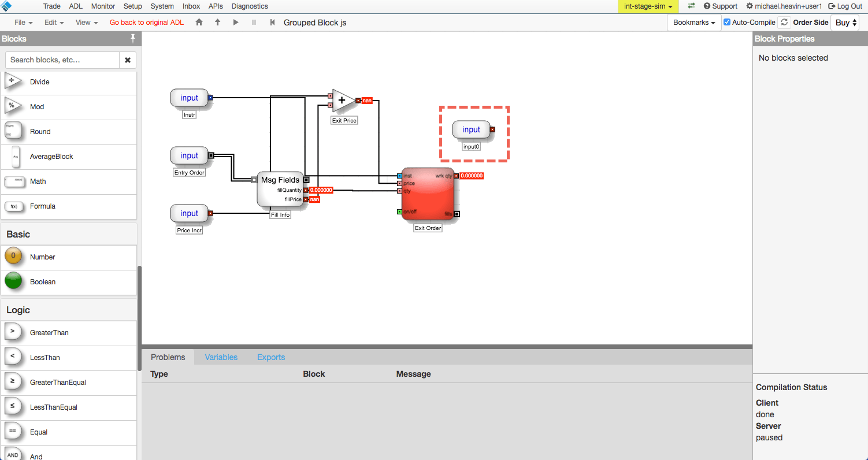Image resolution: width=868 pixels, height=460 pixels.
Task: Select the red Exit Order block
Action: (428, 194)
